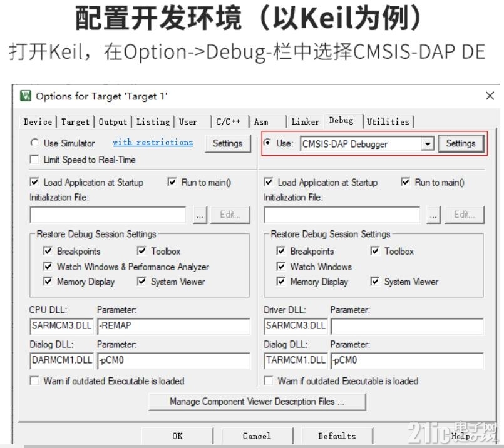This screenshot has width=504, height=448.
Task: Click the Cancel button
Action: (257, 436)
